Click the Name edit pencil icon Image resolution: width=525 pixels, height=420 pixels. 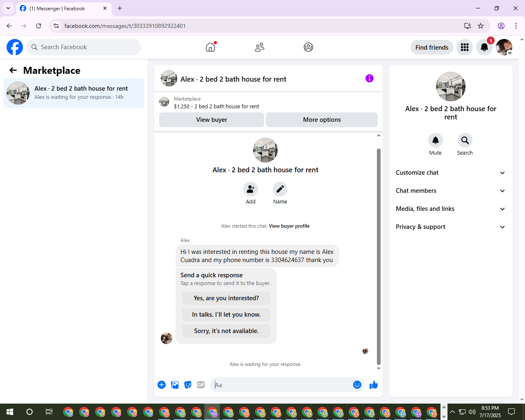[x=280, y=189]
